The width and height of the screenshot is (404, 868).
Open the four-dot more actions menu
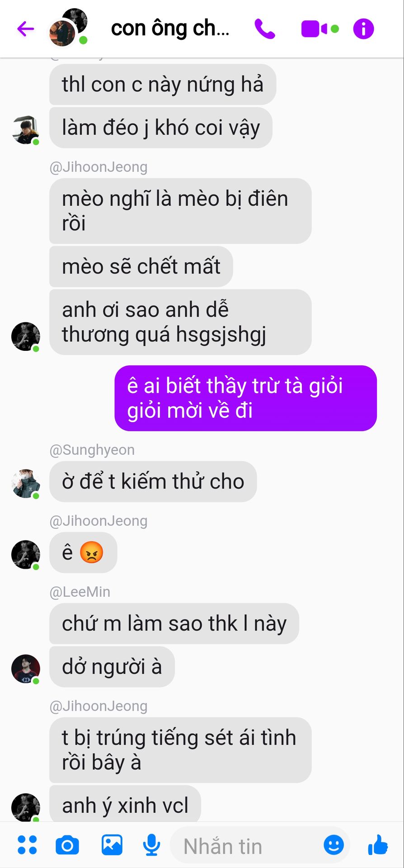pyautogui.click(x=27, y=844)
